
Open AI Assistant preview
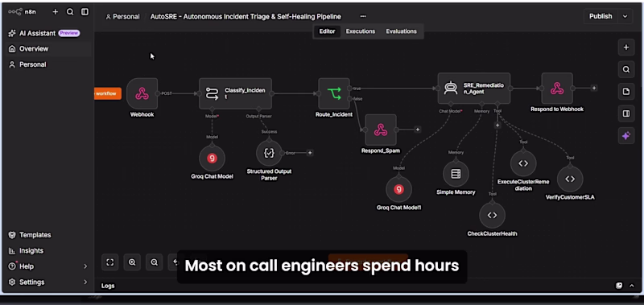click(x=44, y=33)
